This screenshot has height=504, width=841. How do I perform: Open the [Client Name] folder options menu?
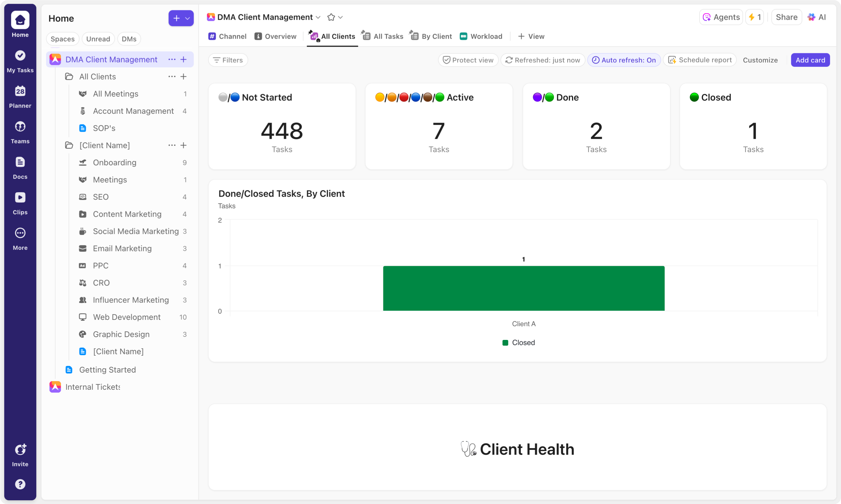[x=172, y=145]
